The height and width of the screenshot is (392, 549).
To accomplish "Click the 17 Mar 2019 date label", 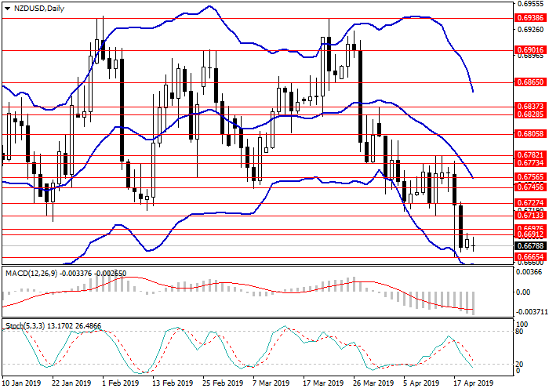I will pyautogui.click(x=322, y=384).
